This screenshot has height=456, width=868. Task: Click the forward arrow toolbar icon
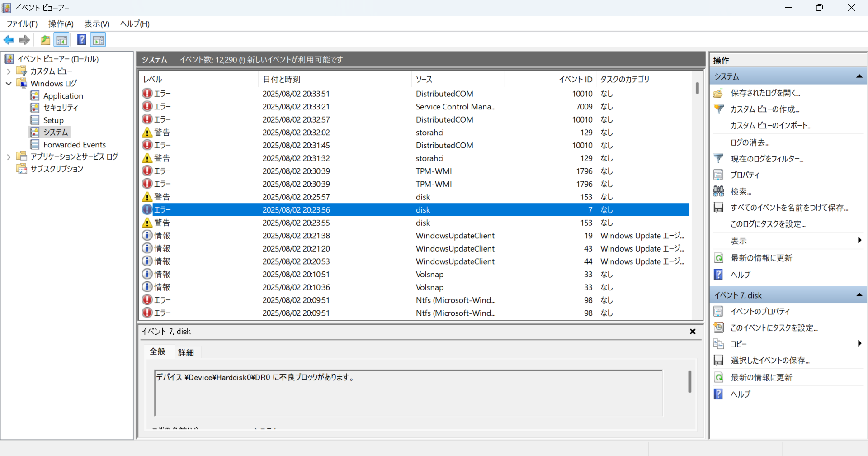(24, 40)
